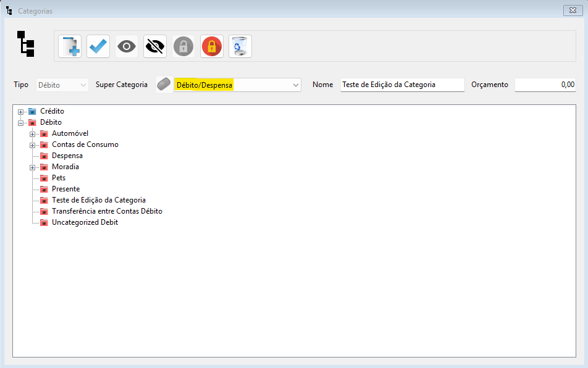Open the Super Categoria dropdown
This screenshot has width=588, height=368.
[x=295, y=85]
